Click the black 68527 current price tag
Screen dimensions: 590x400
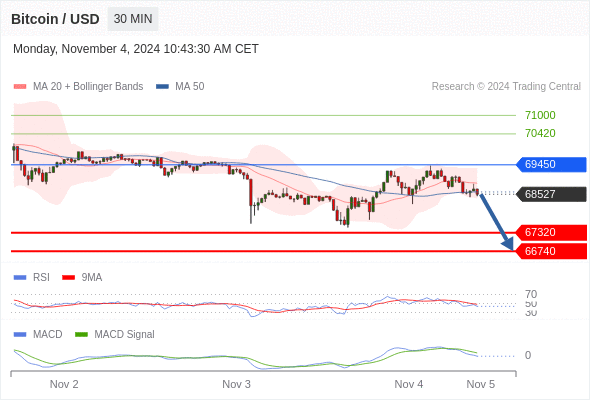point(551,194)
